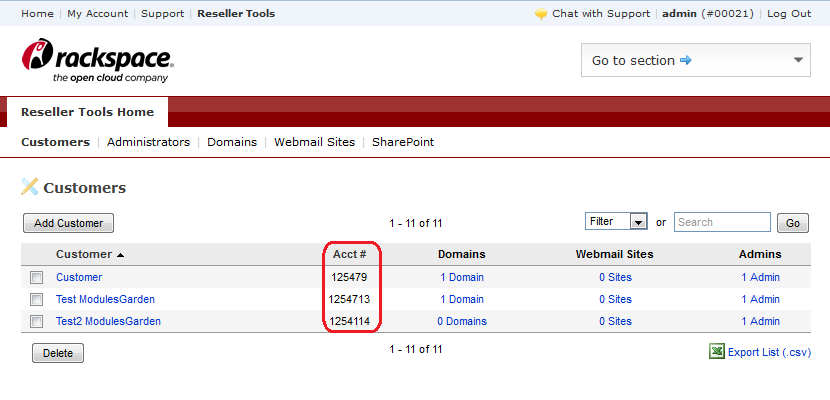Screen dimensions: 830x400
Task: Open the Export List (.csv) link
Action: tap(769, 352)
